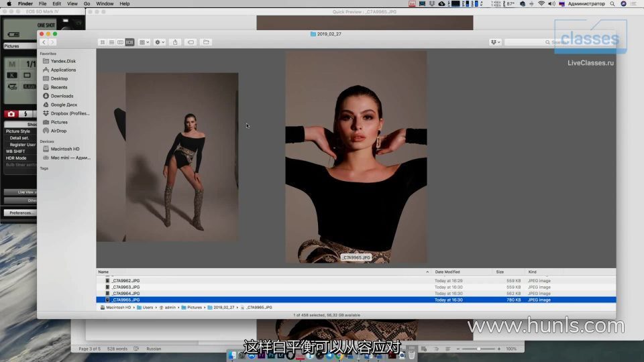Viewport: 644px width, 362px height.
Task: Select file _C7A9962.JPG in the list
Action: coord(356,281)
